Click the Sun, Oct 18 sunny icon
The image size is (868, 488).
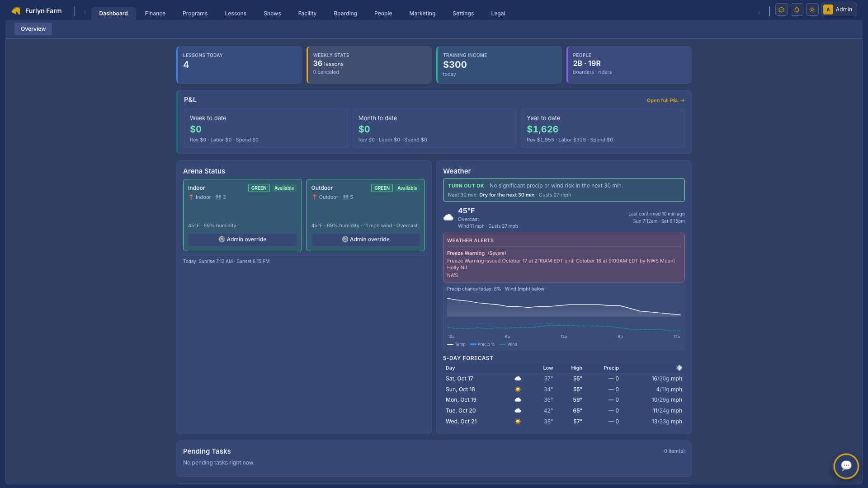click(x=518, y=389)
